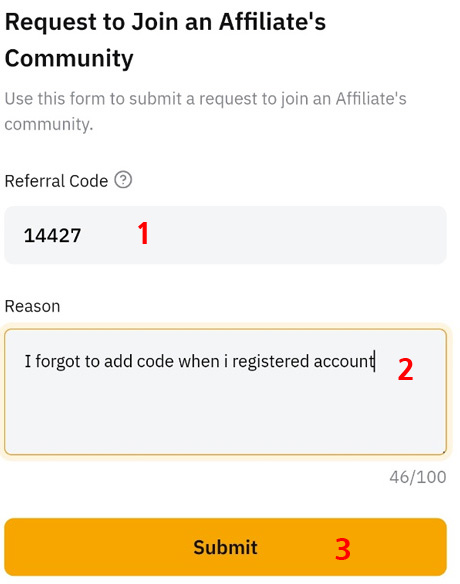Click the red number 2 annotation
This screenshot has width=460, height=584.
(x=405, y=369)
